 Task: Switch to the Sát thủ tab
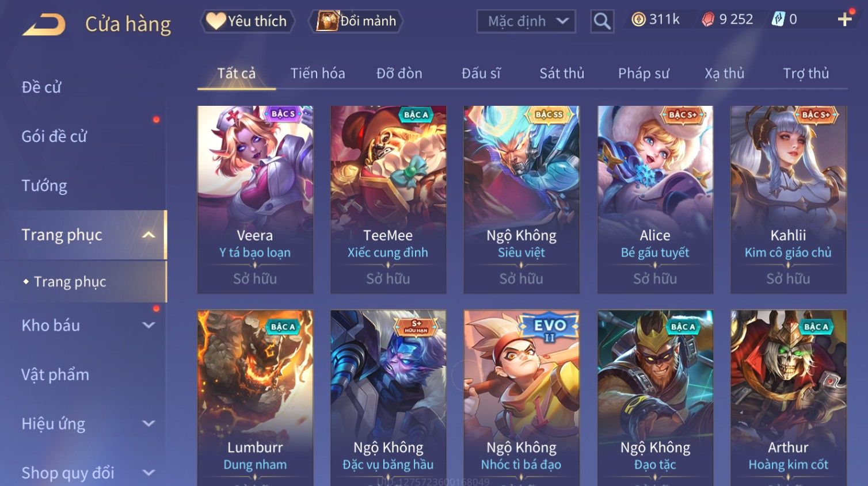tap(562, 74)
